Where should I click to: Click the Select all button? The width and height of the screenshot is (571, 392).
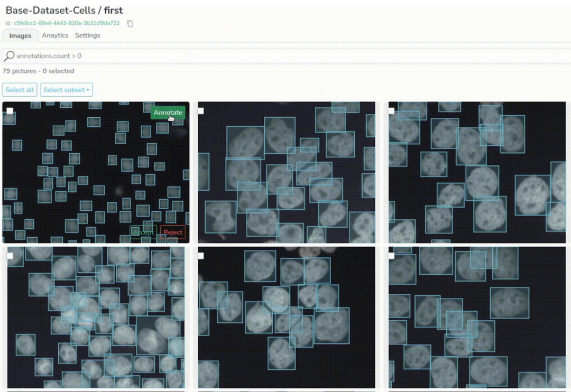pyautogui.click(x=20, y=89)
